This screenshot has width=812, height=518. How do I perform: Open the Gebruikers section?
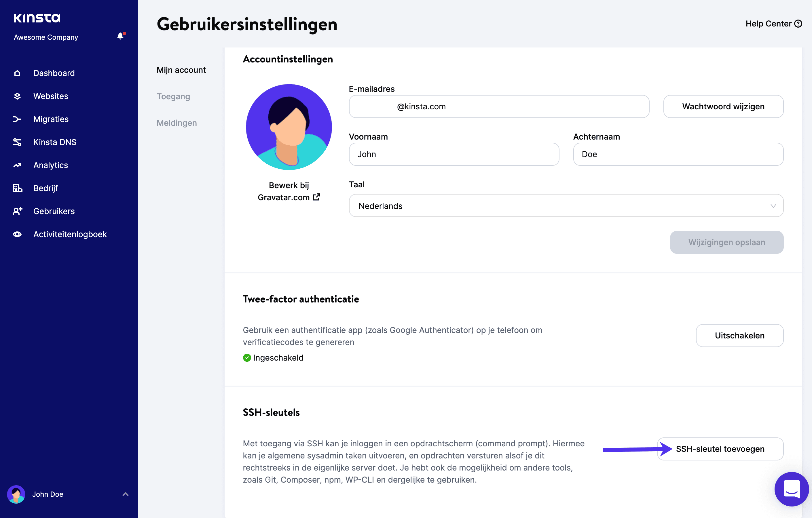click(x=54, y=211)
